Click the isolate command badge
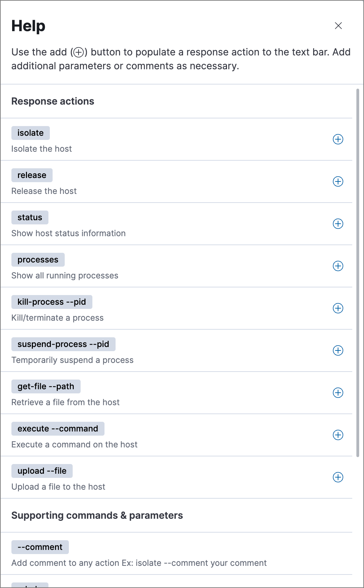This screenshot has width=364, height=588. (x=30, y=133)
